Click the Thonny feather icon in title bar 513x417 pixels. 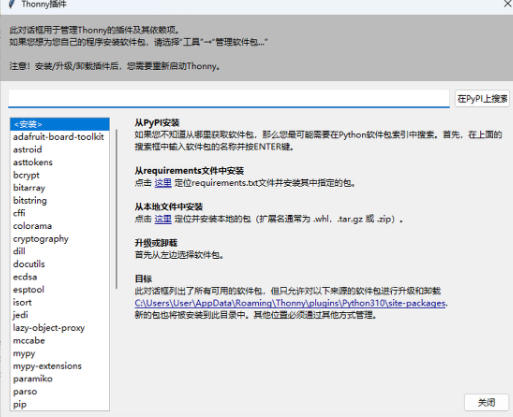pyautogui.click(x=12, y=4)
